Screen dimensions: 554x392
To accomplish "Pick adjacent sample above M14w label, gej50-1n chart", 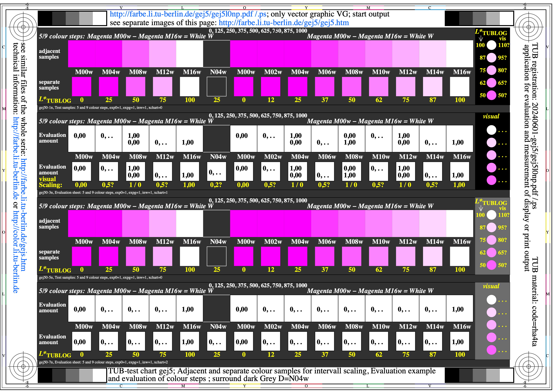I will click(x=433, y=54).
